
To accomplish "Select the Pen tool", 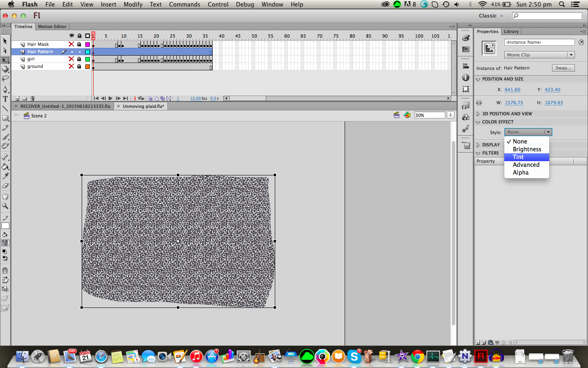I will point(5,89).
